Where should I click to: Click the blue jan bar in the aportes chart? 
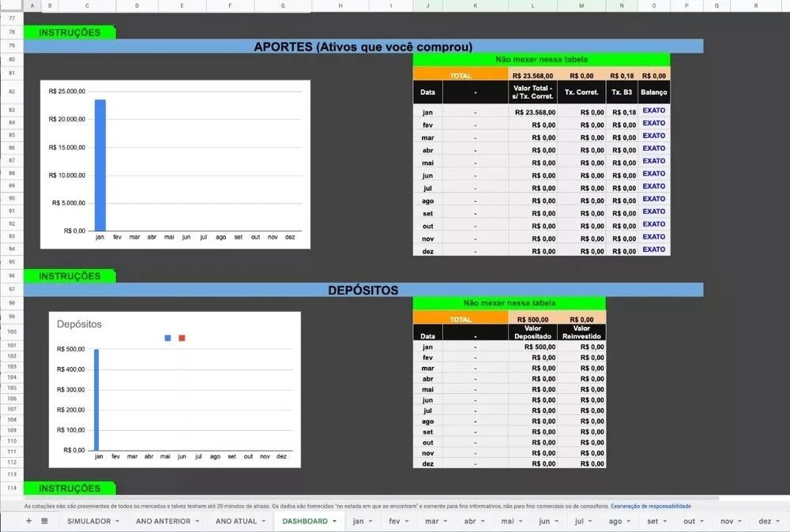pos(100,165)
